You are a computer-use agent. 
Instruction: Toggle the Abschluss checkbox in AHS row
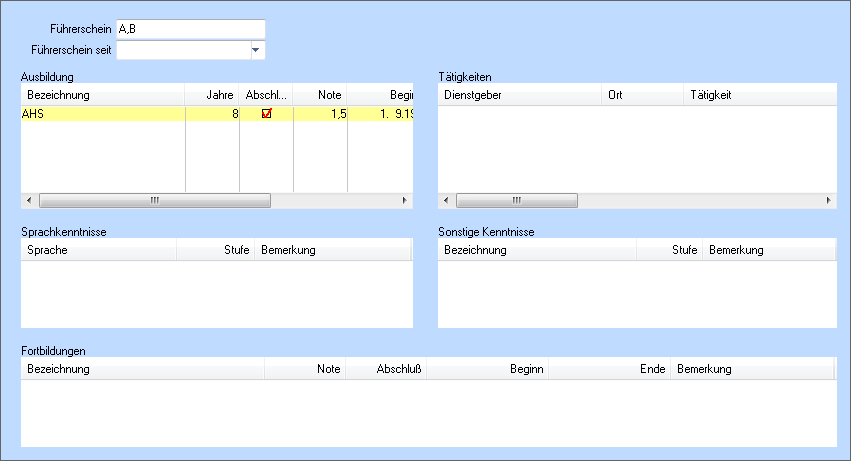pos(266,114)
